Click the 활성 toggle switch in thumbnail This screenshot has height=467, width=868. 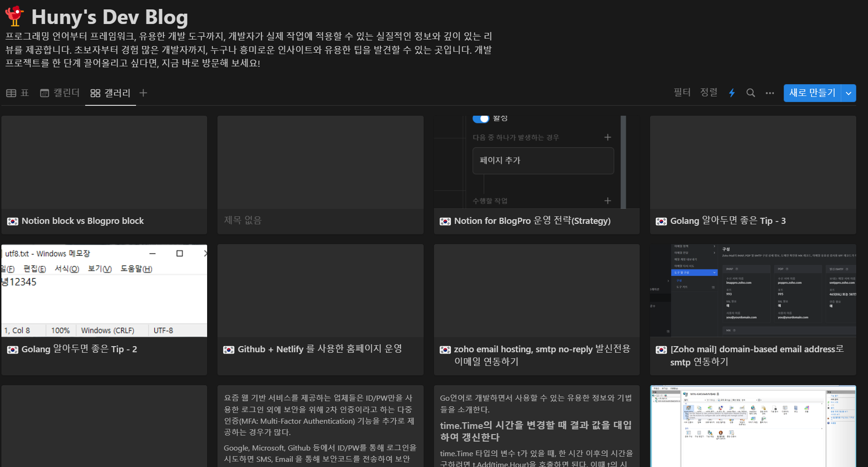click(x=481, y=119)
